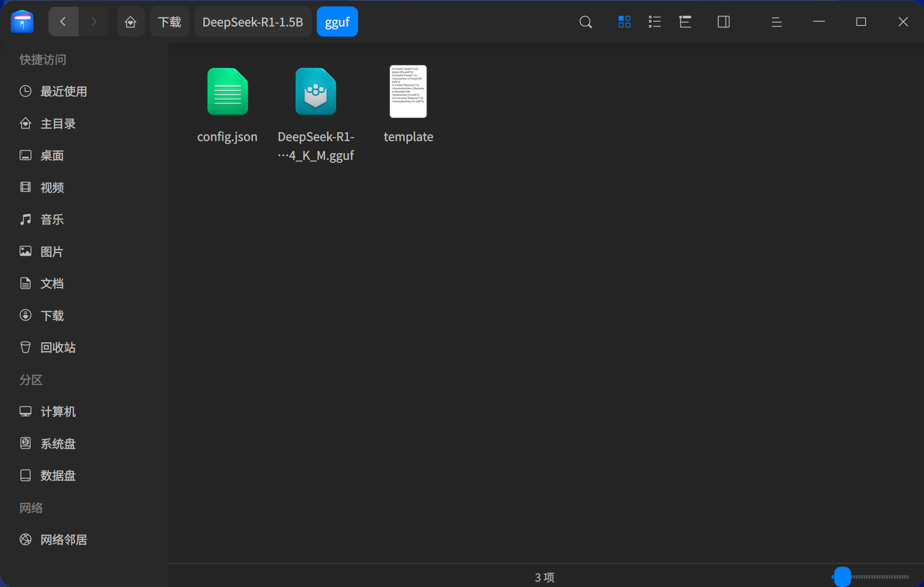Screen dimensions: 924x587
Task: Jump to home directory breadcrumb icon
Action: tap(130, 22)
